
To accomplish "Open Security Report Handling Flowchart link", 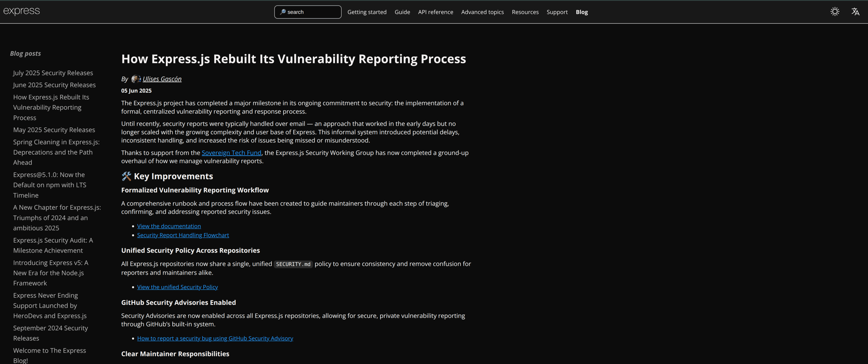I will tap(183, 235).
